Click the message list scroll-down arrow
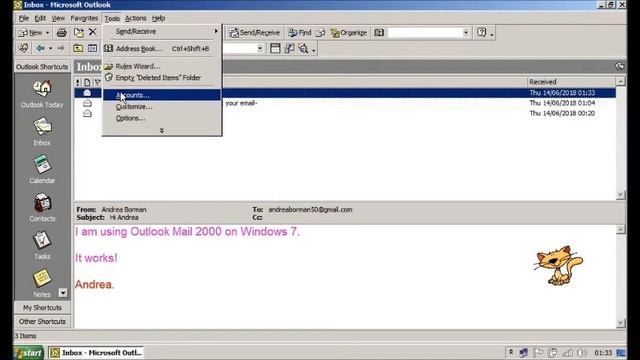Viewport: 640px width, 360px height. point(620,195)
